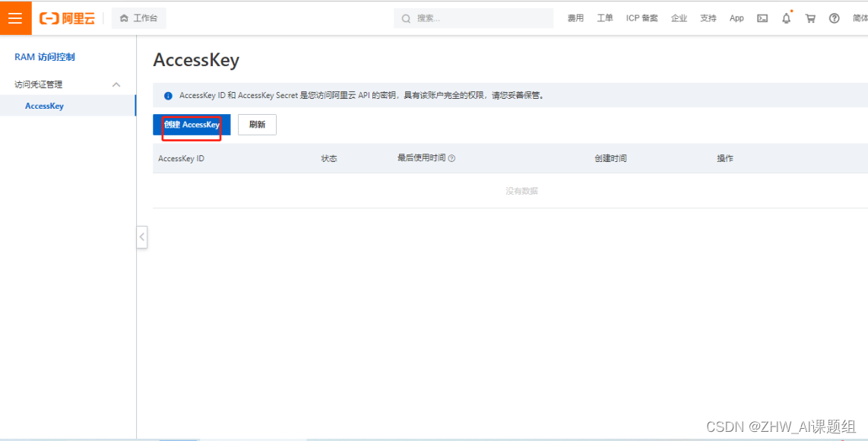Screen dimensions: 868x441
Task: Open the App menu item
Action: [x=737, y=18]
